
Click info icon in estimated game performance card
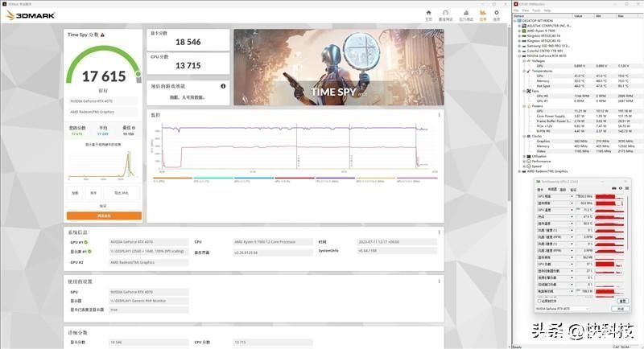point(223,86)
